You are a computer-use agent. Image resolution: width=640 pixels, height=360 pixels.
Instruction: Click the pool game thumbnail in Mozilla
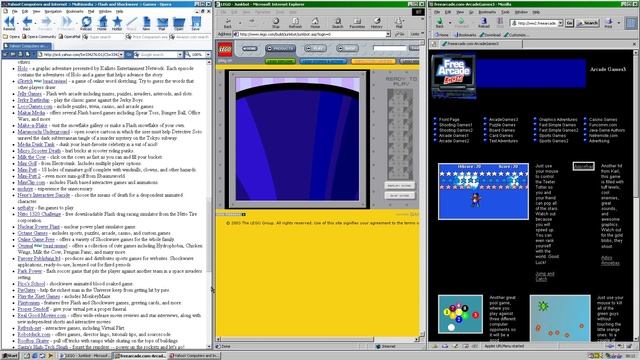coord(460,314)
